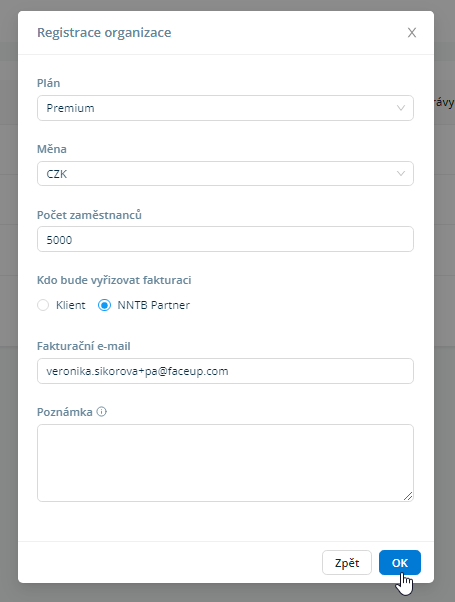Screen dimensions: 455x602
Task: Grab the Poznámka textarea resize handle
Action: (x=408, y=496)
